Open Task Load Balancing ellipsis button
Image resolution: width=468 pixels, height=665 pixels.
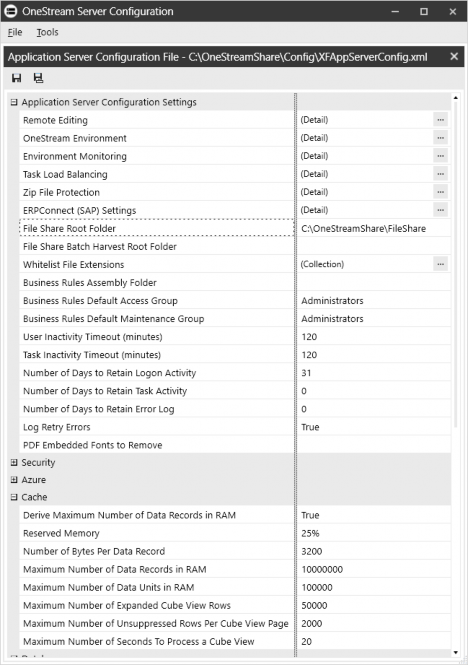(x=440, y=174)
